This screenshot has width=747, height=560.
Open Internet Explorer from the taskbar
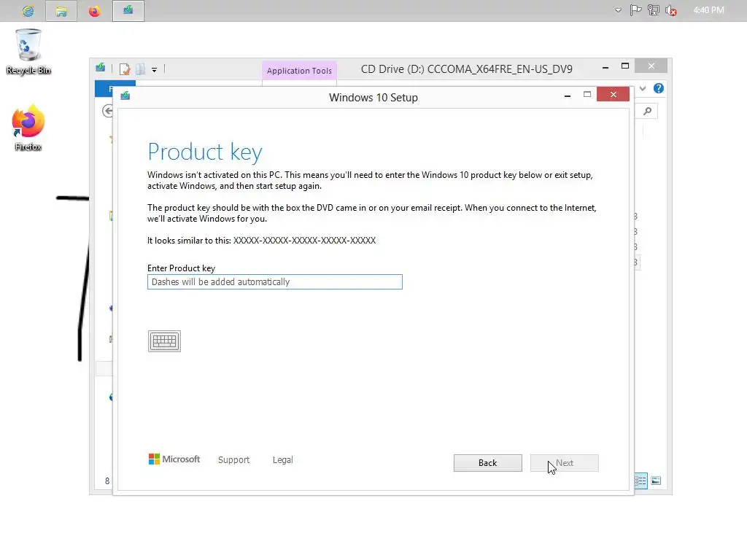click(x=28, y=11)
